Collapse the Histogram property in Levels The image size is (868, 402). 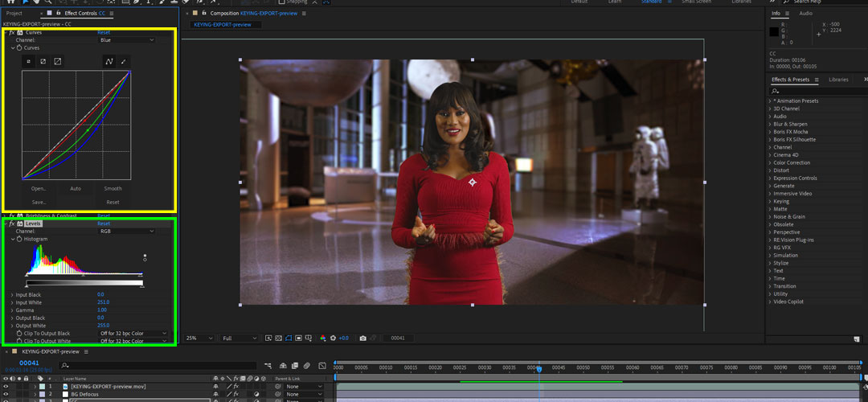13,239
